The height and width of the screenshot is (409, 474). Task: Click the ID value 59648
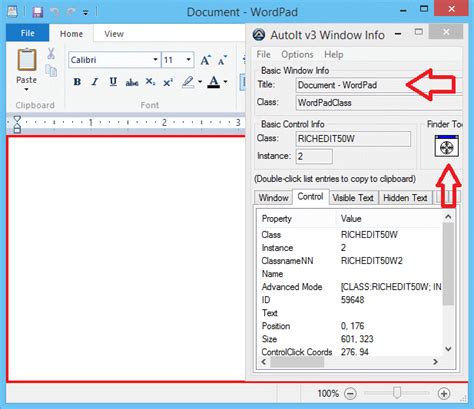[x=352, y=300]
